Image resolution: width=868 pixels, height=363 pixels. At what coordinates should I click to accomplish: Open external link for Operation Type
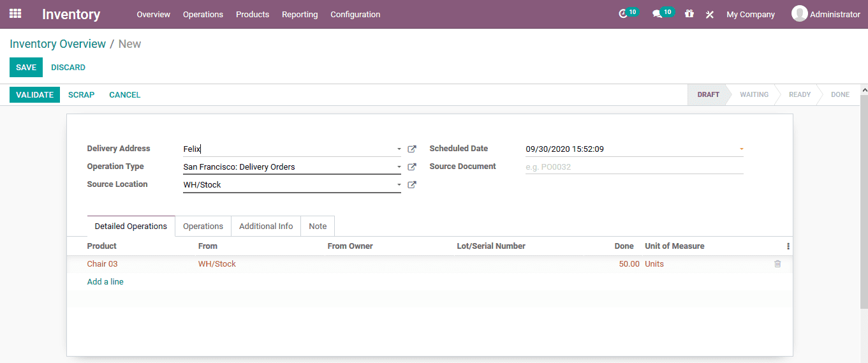pos(412,167)
